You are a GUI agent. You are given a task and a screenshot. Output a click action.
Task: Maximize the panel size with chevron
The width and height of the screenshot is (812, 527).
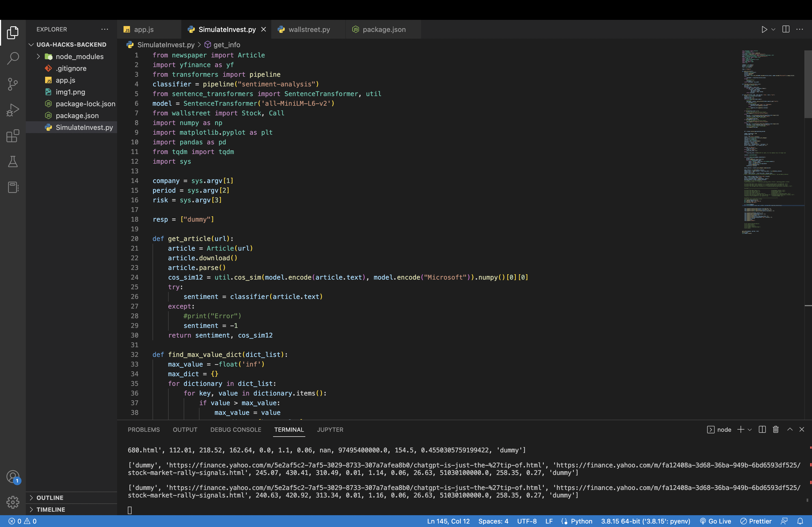tap(789, 430)
